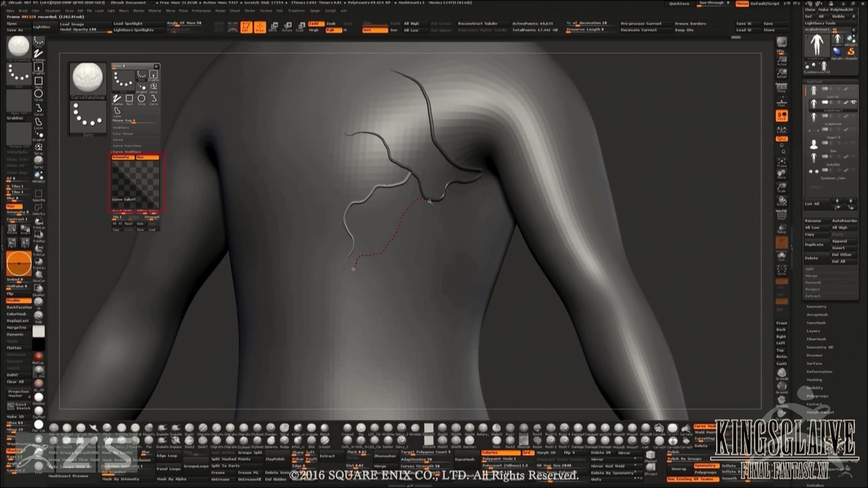
Task: Open the Preferences menu
Action: [x=202, y=11]
